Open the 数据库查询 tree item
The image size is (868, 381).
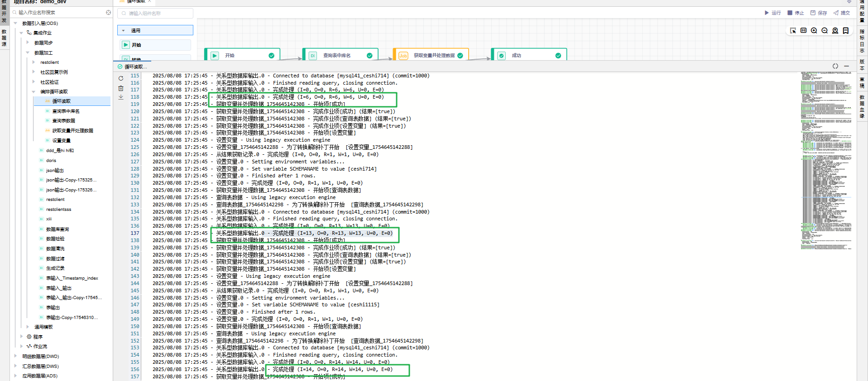[x=58, y=229]
